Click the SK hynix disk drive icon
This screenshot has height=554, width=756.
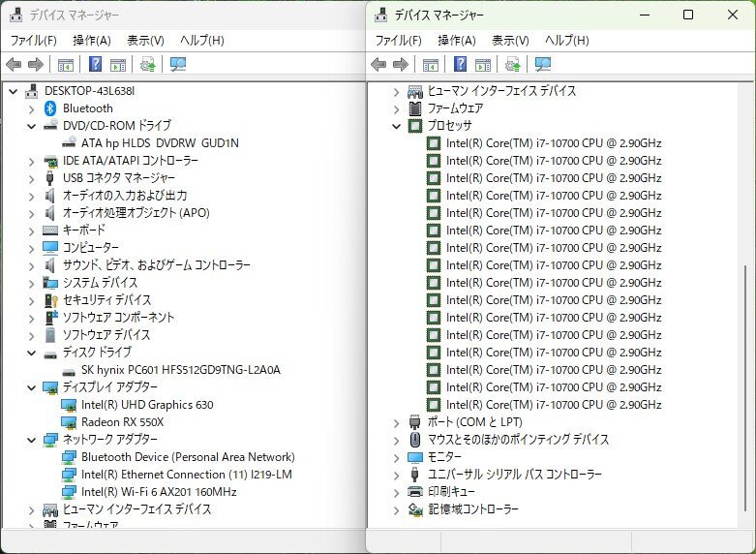point(69,372)
